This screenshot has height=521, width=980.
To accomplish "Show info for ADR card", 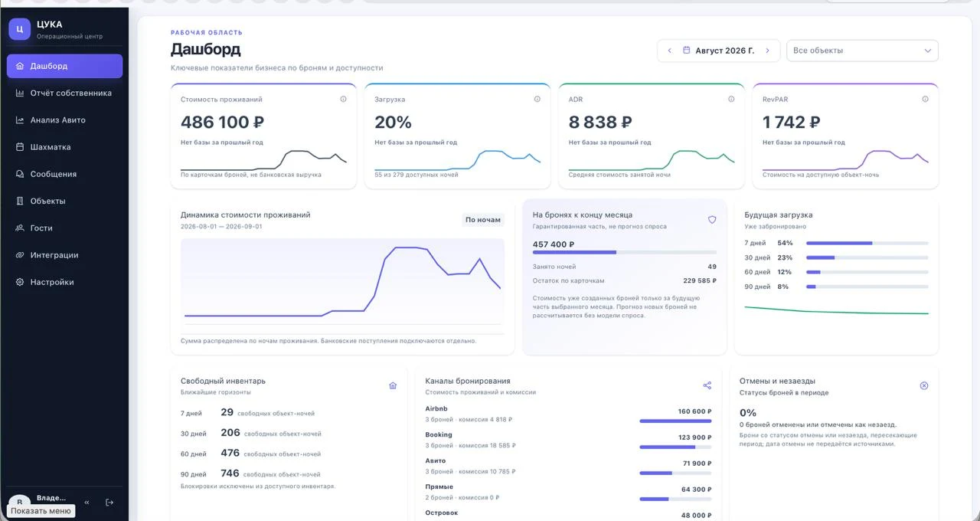I will (731, 99).
